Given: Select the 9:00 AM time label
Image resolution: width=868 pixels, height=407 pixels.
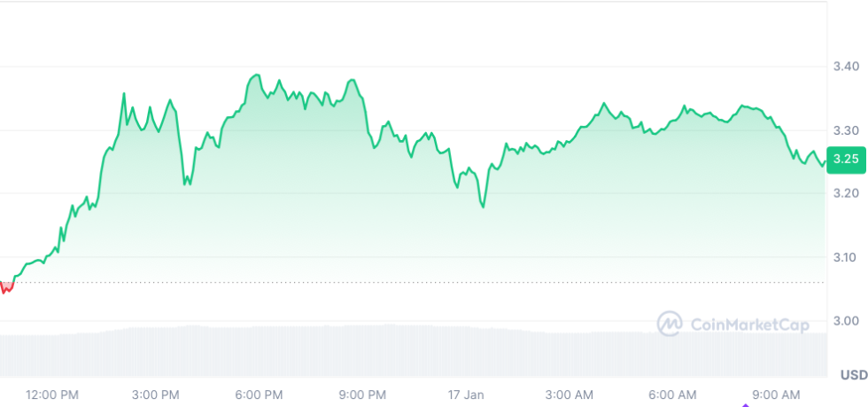Looking at the screenshot, I should point(777,394).
